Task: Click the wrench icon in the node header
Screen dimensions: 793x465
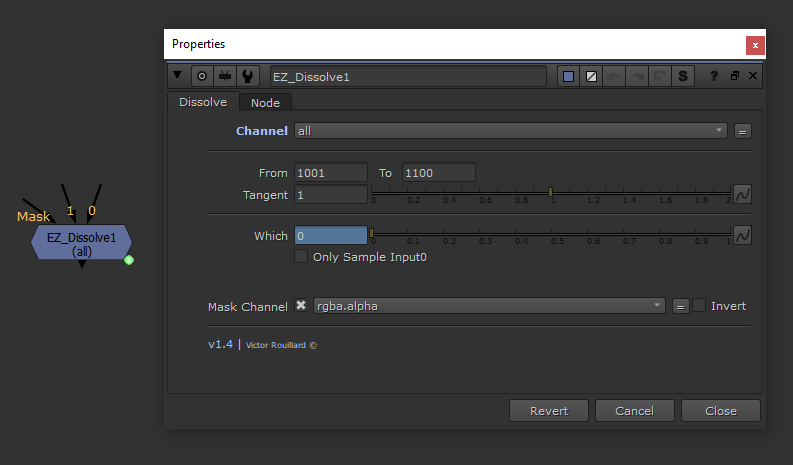Action: (x=247, y=76)
